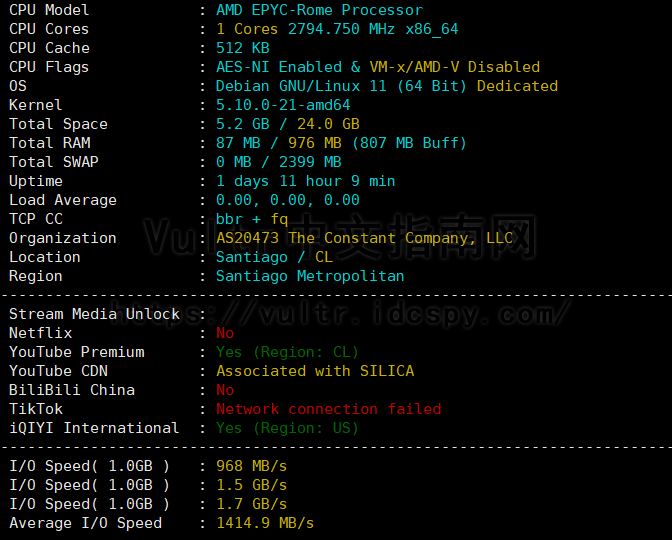Click iQIYI International Yes (Region: US) result
Image resolution: width=672 pixels, height=540 pixels.
click(287, 428)
